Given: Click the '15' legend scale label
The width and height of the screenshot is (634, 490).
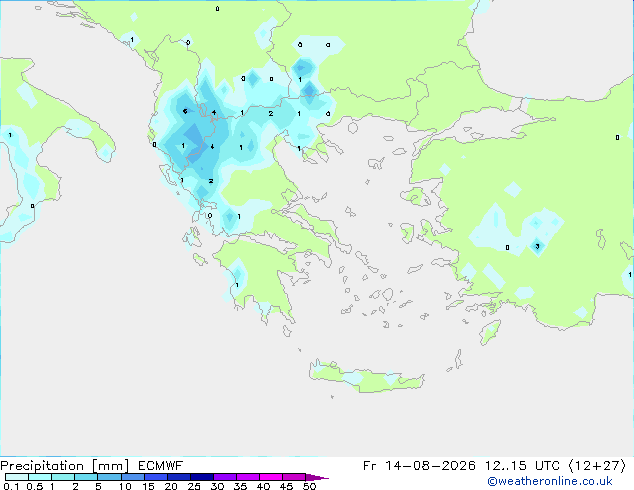Looking at the screenshot, I should [148, 486].
